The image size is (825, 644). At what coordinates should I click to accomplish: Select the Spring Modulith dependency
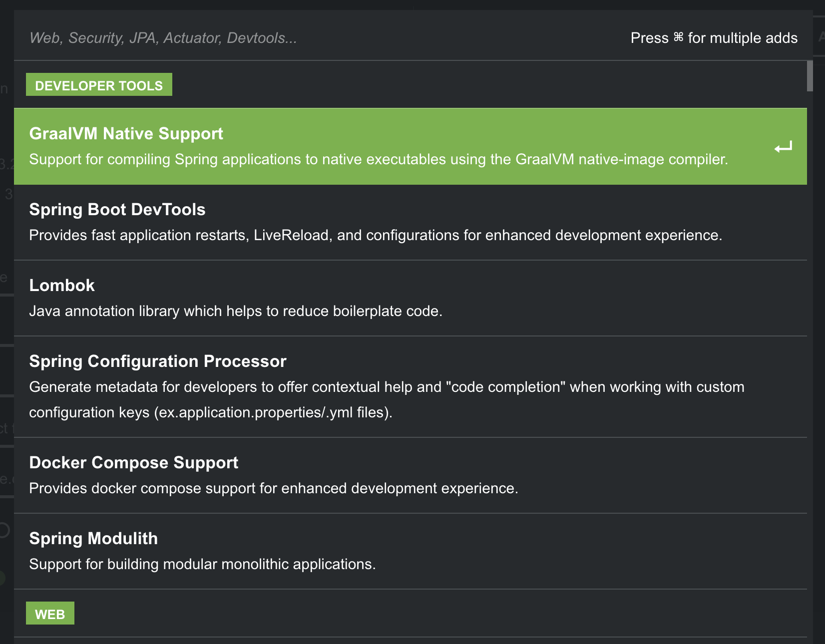pyautogui.click(x=93, y=539)
